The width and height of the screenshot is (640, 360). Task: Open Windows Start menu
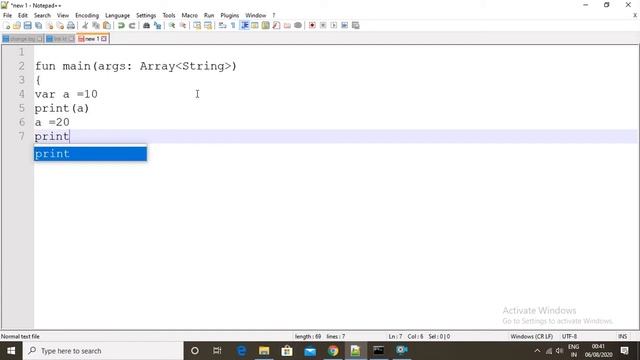[11, 351]
